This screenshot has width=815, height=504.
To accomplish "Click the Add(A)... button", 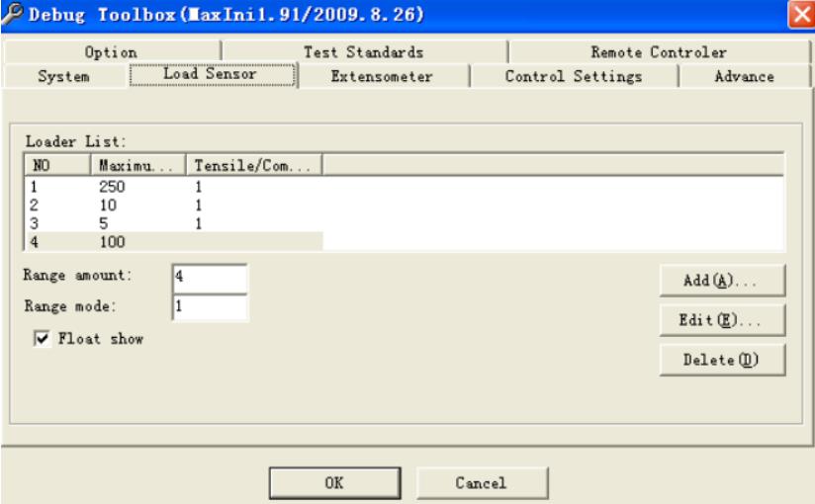I will (x=722, y=281).
